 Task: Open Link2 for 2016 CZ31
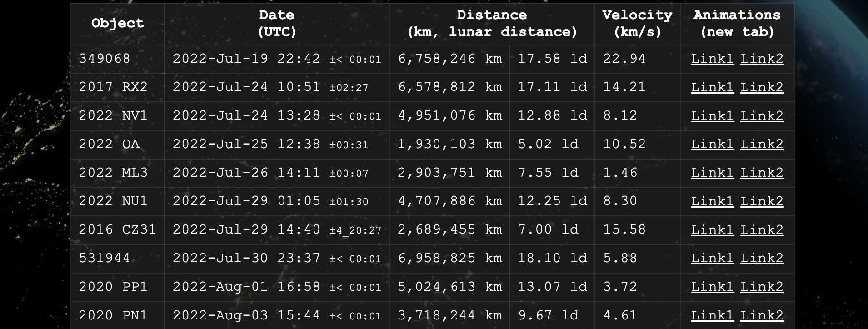pyautogui.click(x=762, y=230)
